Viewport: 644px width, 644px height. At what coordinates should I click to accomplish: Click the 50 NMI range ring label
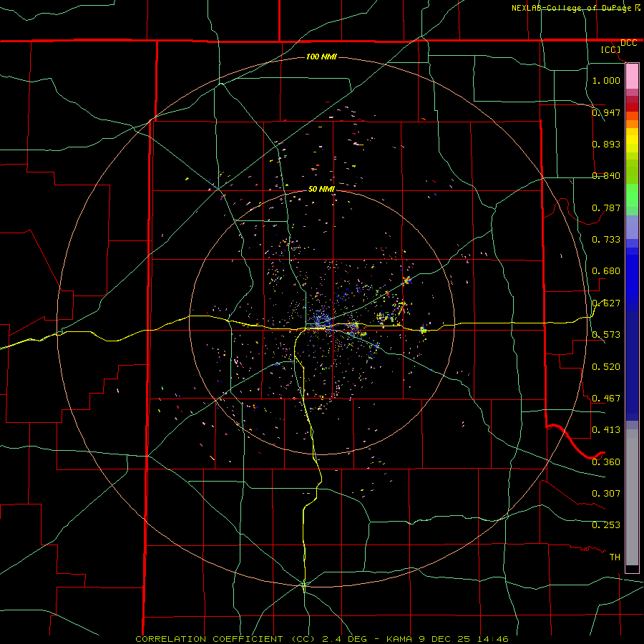click(321, 189)
